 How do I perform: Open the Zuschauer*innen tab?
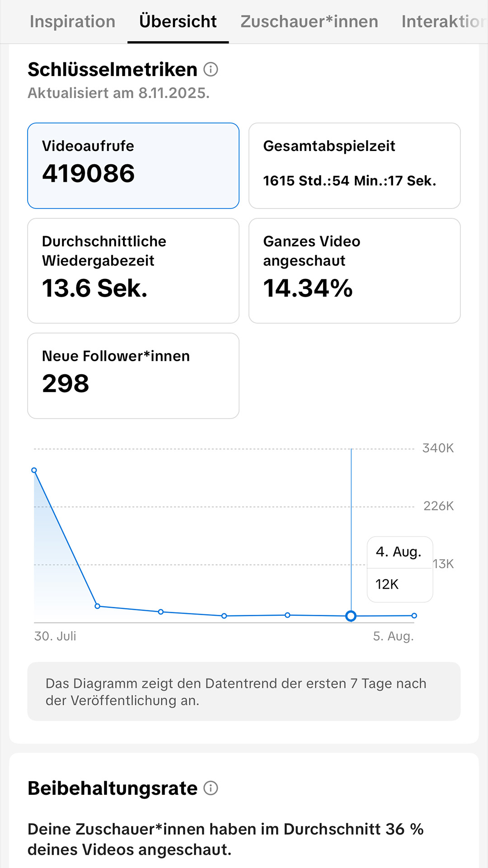pyautogui.click(x=309, y=21)
